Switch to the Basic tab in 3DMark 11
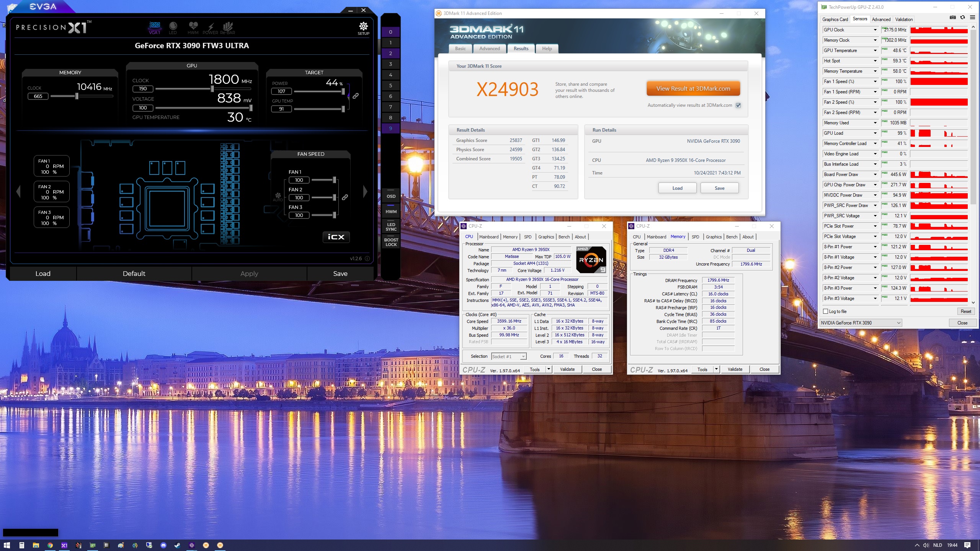The image size is (980, 551). click(x=460, y=49)
